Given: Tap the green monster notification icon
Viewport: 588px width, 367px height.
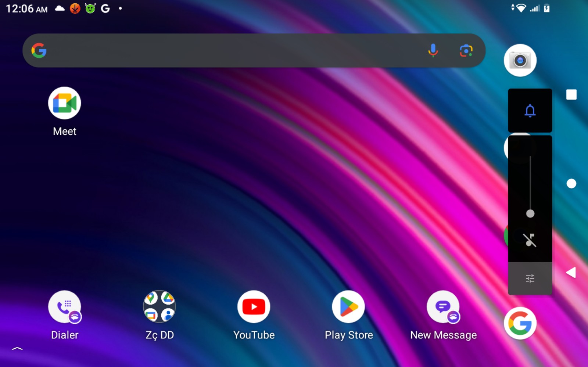Looking at the screenshot, I should [x=90, y=8].
